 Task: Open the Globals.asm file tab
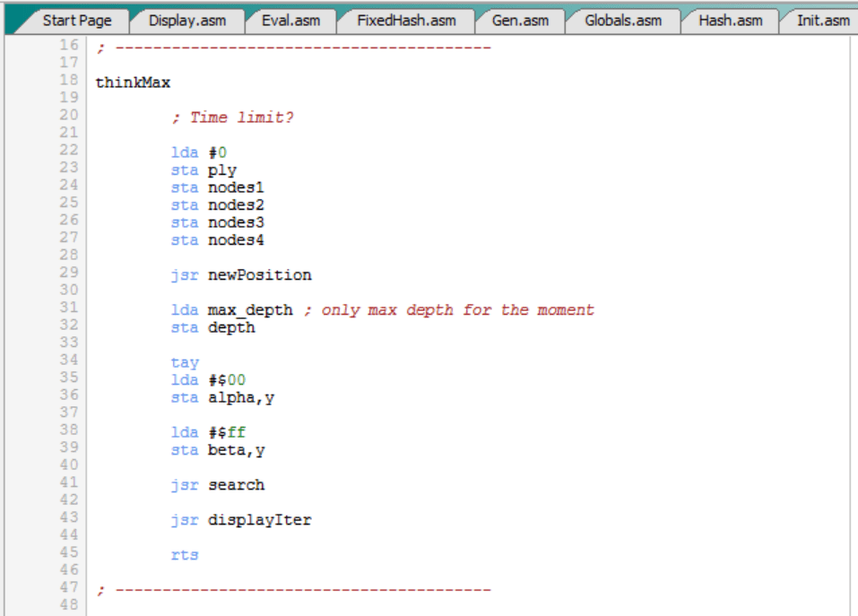pyautogui.click(x=622, y=20)
